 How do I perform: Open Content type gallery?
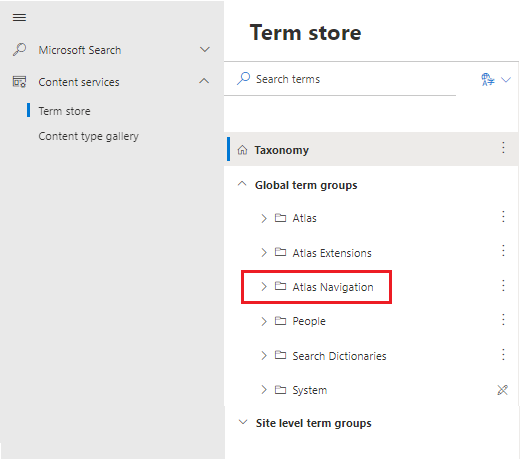[89, 136]
